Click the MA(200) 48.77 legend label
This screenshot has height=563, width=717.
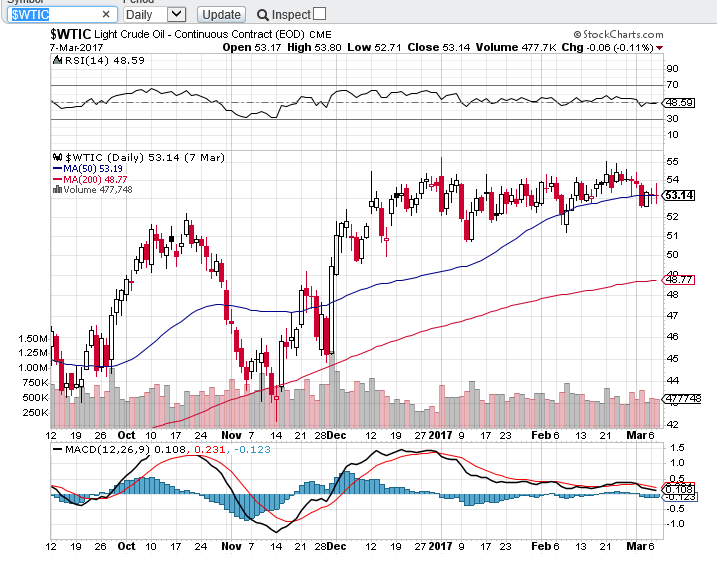point(95,179)
